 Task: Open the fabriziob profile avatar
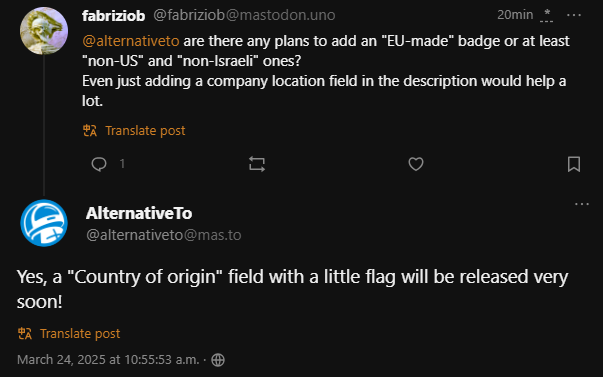[x=44, y=30]
